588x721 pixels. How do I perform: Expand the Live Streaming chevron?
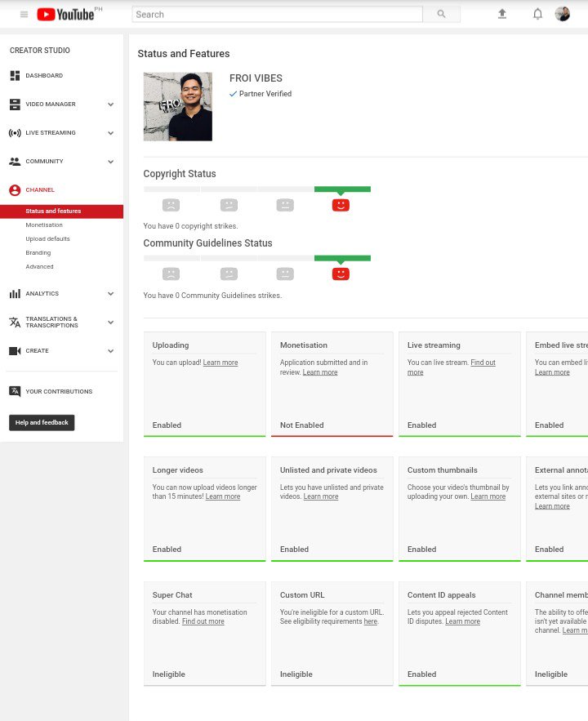pyautogui.click(x=111, y=133)
